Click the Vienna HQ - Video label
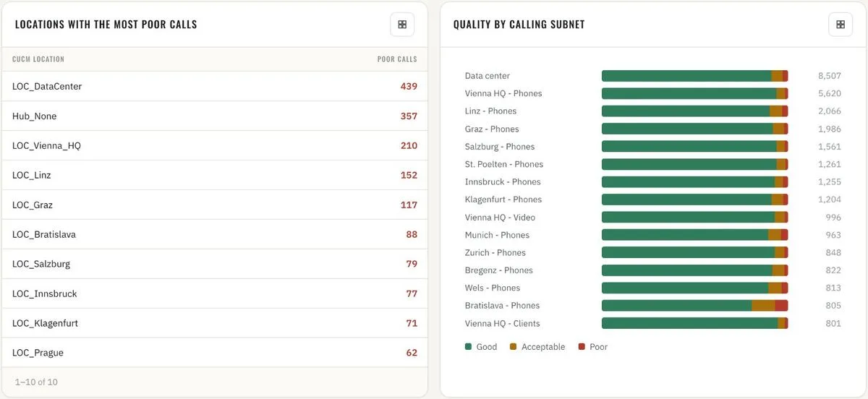Image resolution: width=868 pixels, height=399 pixels. (x=500, y=218)
